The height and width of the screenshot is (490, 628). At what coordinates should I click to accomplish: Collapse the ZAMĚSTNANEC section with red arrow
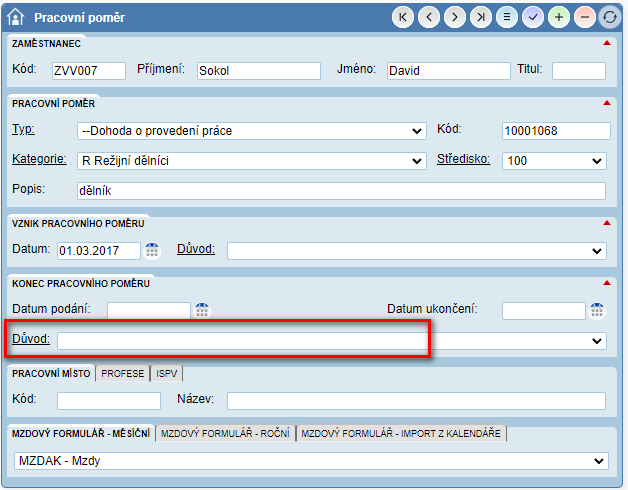tap(606, 44)
